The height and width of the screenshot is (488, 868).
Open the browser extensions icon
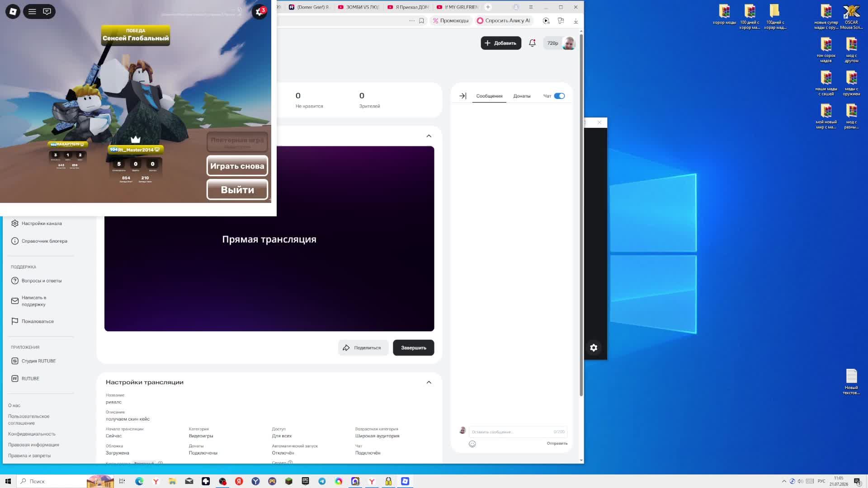point(561,21)
